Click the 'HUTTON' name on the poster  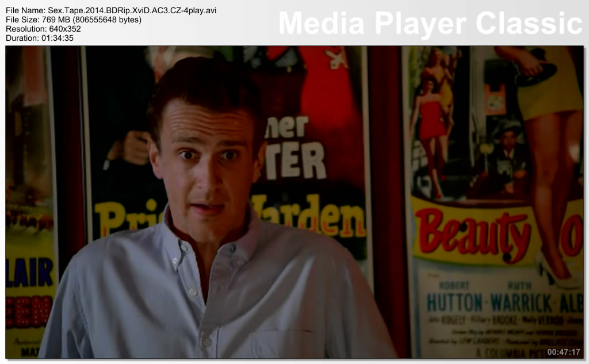454,302
